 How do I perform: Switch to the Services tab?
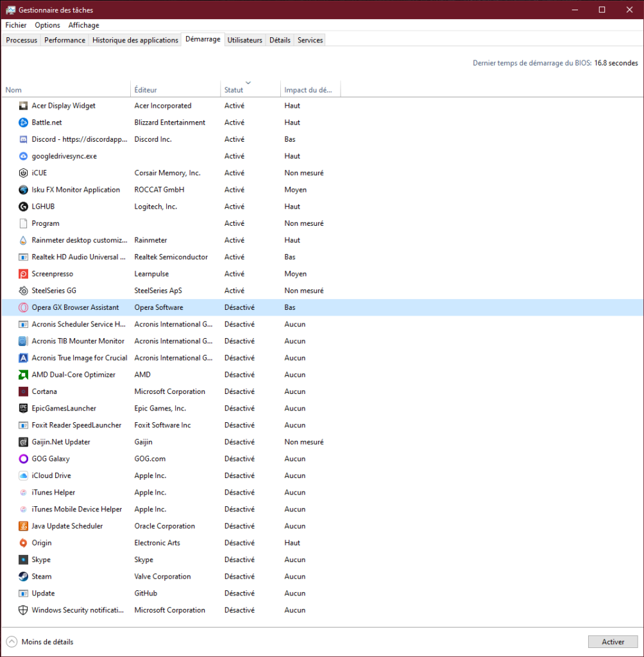click(310, 40)
